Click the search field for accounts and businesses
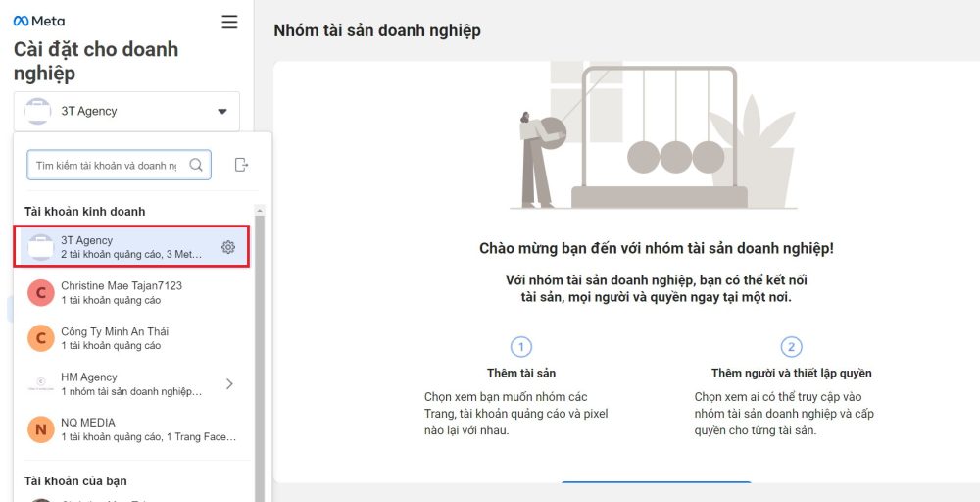This screenshot has width=980, height=502. [x=119, y=165]
